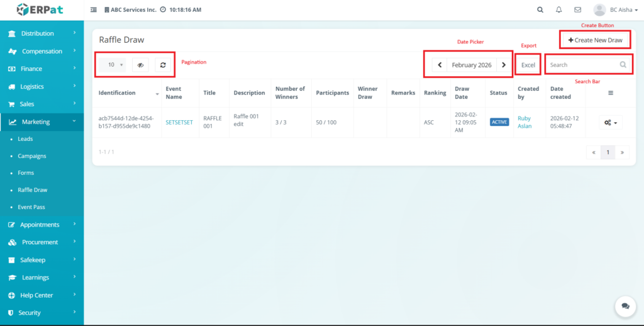Click the column settings icon in table header

tap(610, 93)
